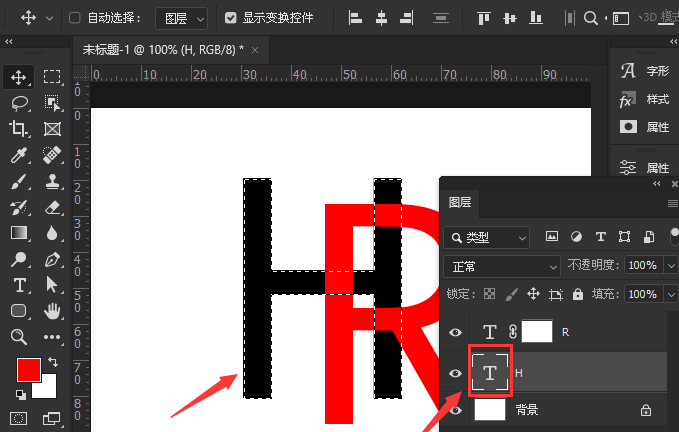679x432 pixels.
Task: Select the Horizontal Type tool
Action: click(19, 285)
